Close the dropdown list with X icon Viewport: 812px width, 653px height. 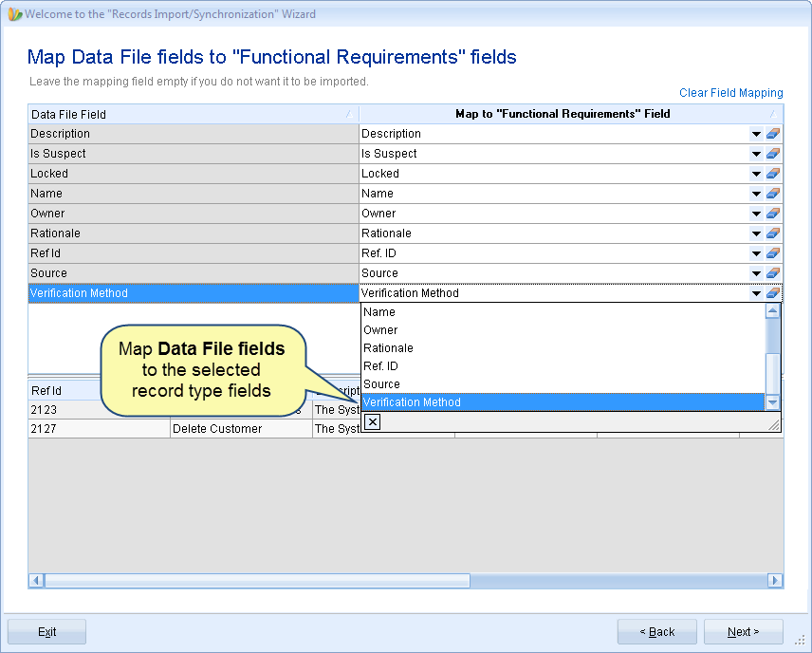click(x=373, y=421)
